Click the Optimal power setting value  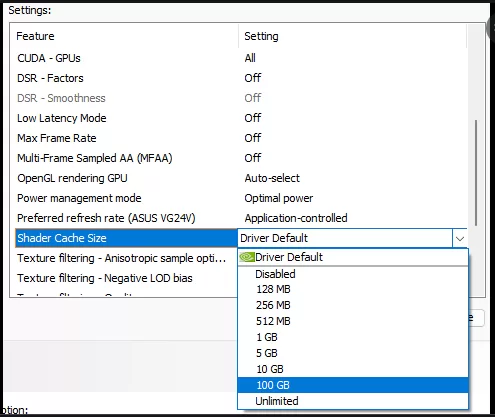tap(279, 198)
